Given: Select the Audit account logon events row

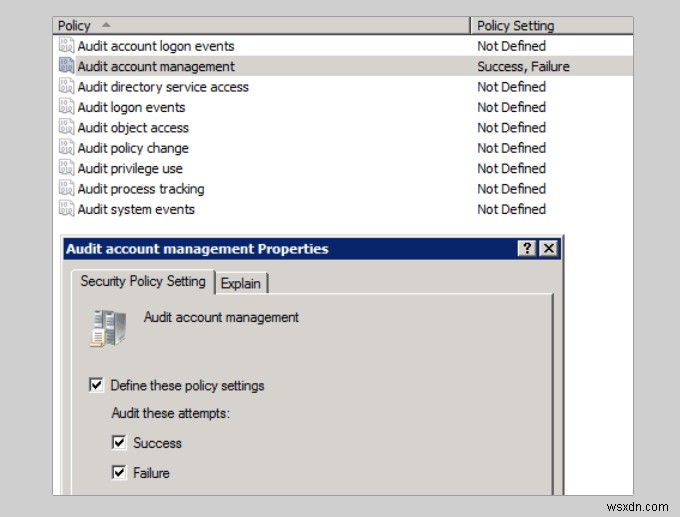Looking at the screenshot, I should click(343, 46).
